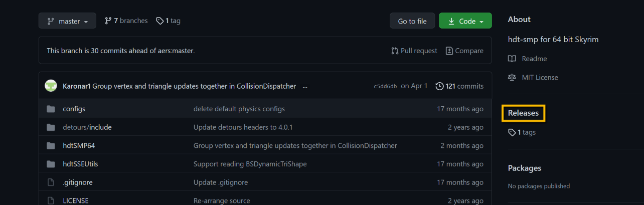Open the hdtSMP64 folder
This screenshot has height=205, width=644.
(x=79, y=146)
